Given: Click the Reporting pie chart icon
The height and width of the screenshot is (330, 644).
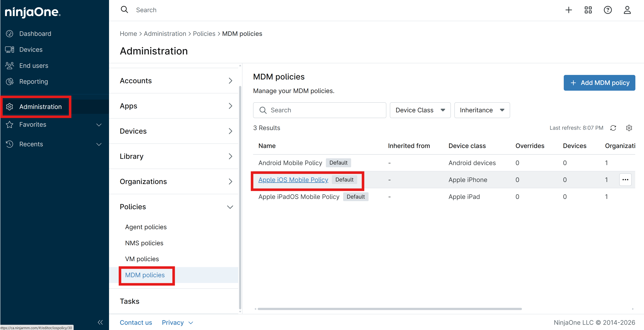Looking at the screenshot, I should pyautogui.click(x=9, y=81).
